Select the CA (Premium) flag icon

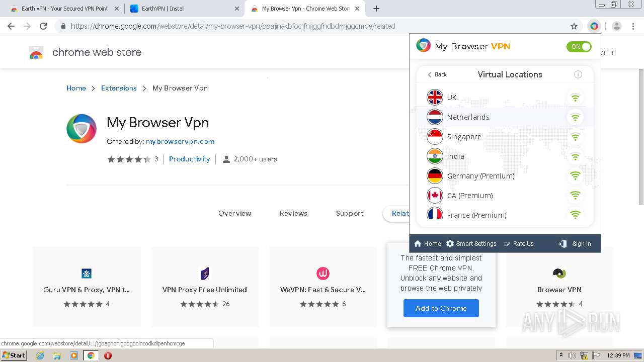tap(435, 196)
